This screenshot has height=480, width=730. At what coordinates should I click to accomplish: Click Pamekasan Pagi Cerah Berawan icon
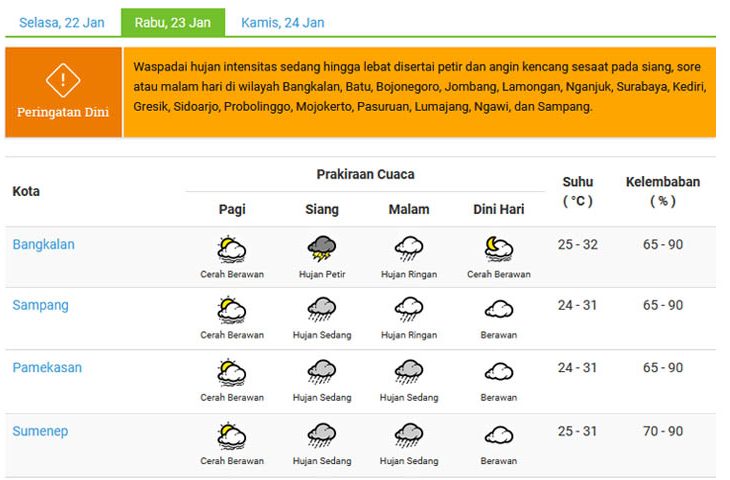tap(231, 372)
